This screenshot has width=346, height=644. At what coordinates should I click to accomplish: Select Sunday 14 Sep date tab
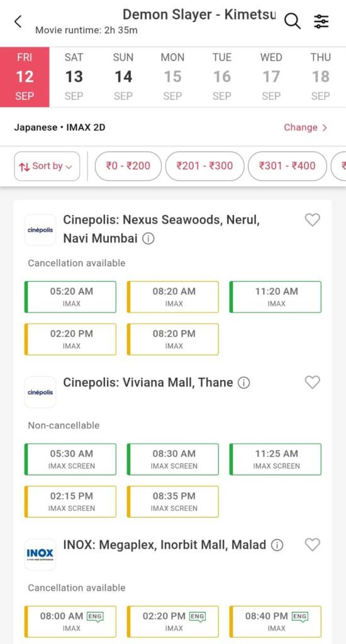(x=123, y=77)
